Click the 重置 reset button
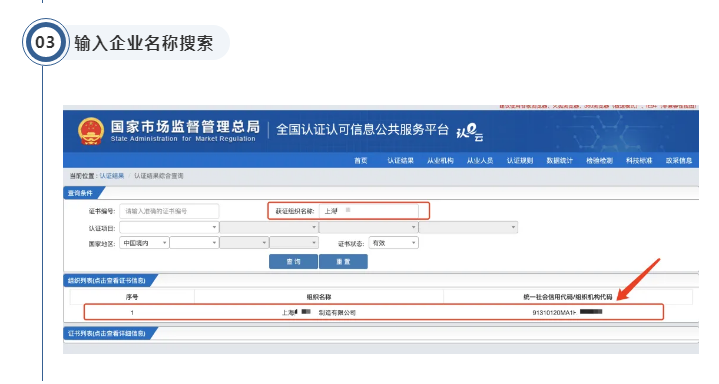Image resolution: width=719 pixels, height=384 pixels. [343, 262]
